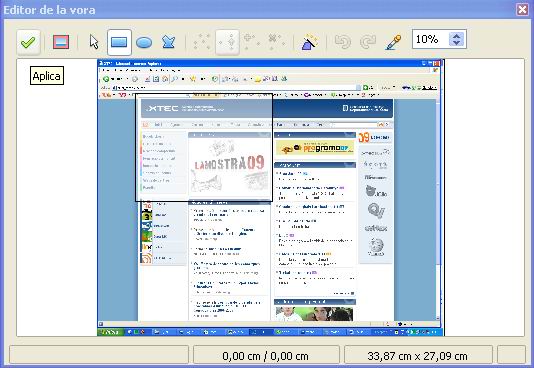Toggle the Move Points button

click(227, 43)
